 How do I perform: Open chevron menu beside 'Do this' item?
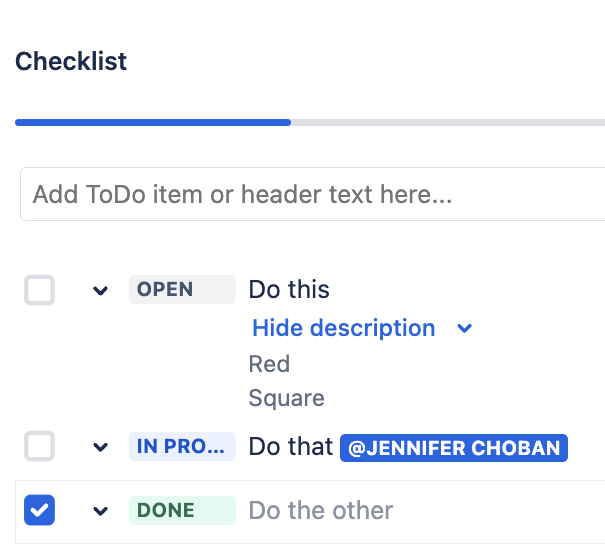point(100,291)
